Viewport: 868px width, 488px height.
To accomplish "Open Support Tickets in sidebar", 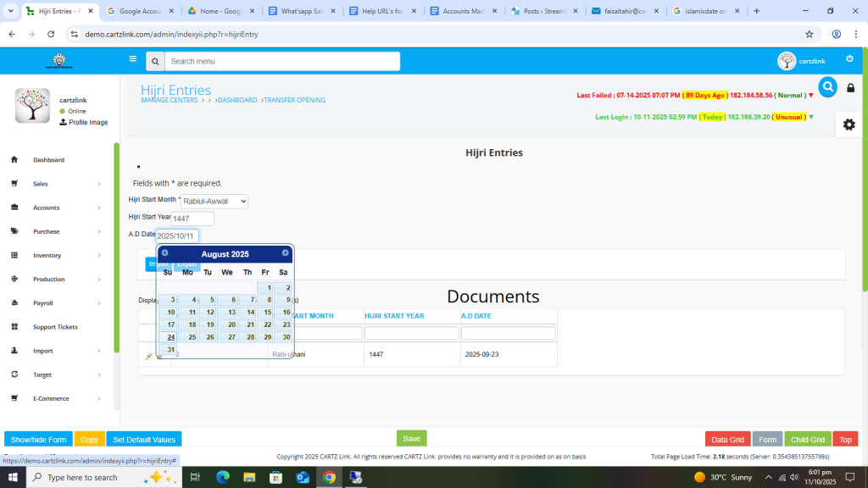I will tap(54, 327).
